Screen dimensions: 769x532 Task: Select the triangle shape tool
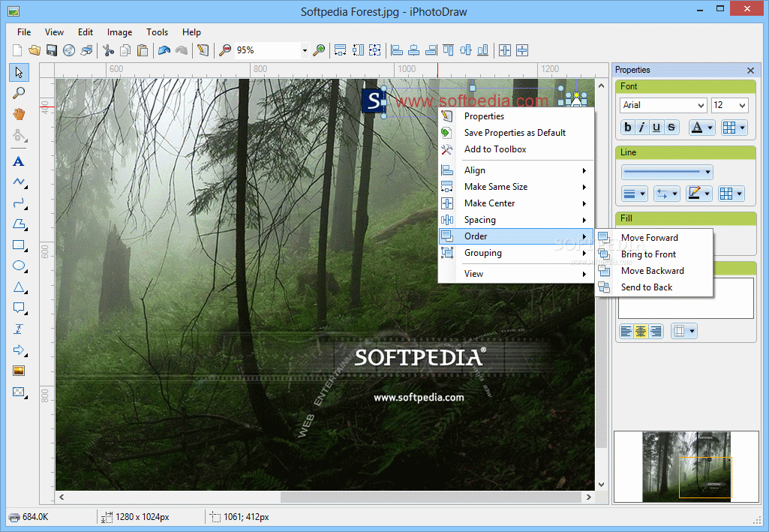click(x=19, y=287)
